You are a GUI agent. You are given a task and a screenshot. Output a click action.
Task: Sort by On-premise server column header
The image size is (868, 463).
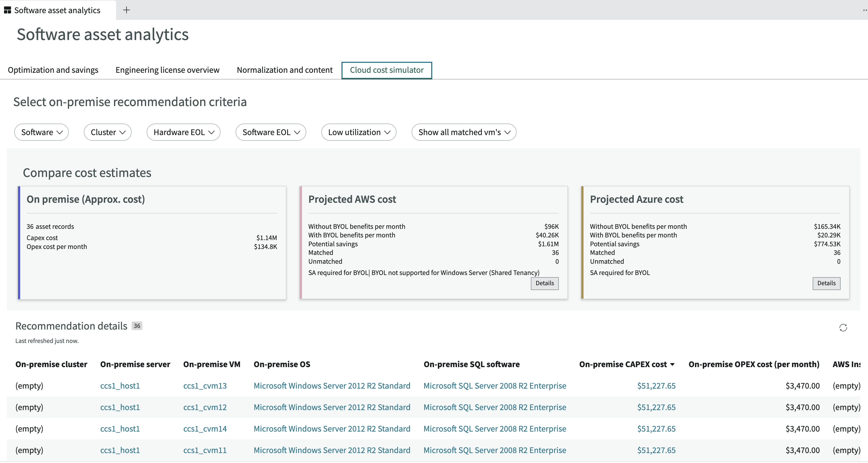[135, 364]
